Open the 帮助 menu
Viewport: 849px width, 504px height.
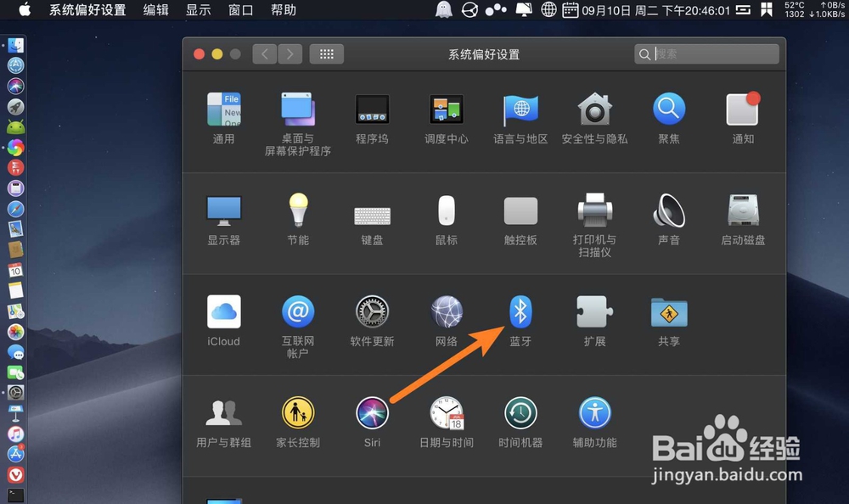(x=284, y=9)
